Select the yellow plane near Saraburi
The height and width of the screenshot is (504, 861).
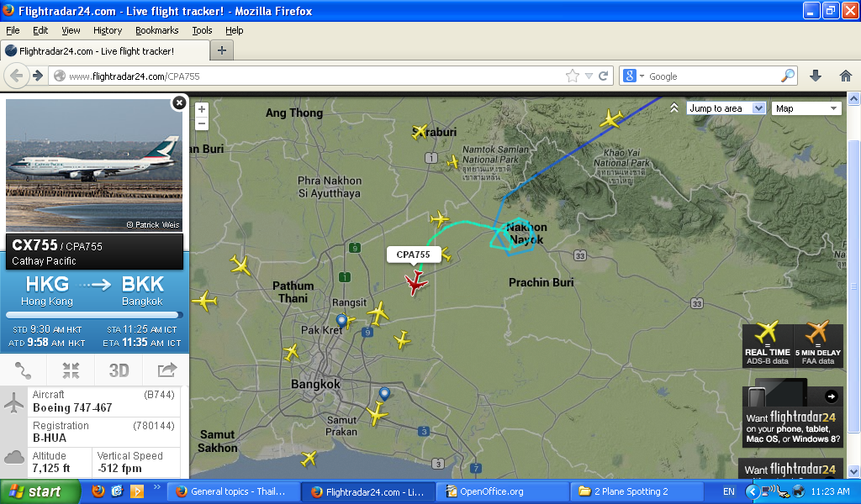[420, 132]
